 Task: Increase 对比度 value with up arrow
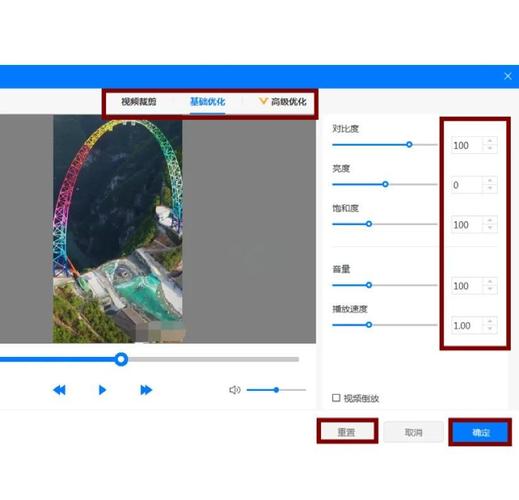tap(490, 141)
